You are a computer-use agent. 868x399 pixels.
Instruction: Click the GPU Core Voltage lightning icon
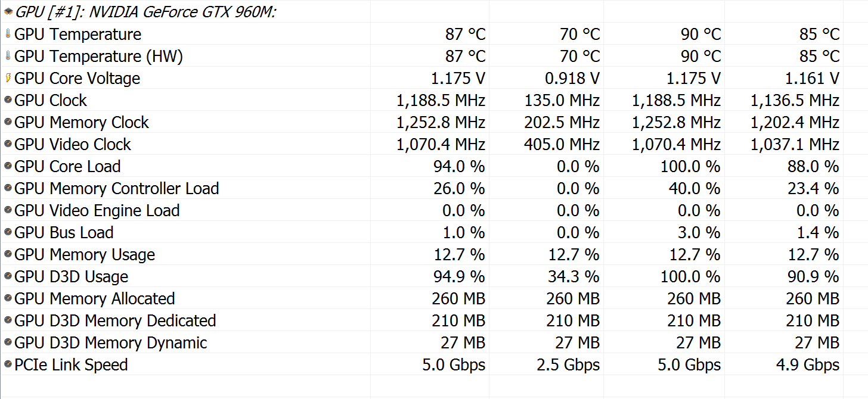click(x=8, y=79)
